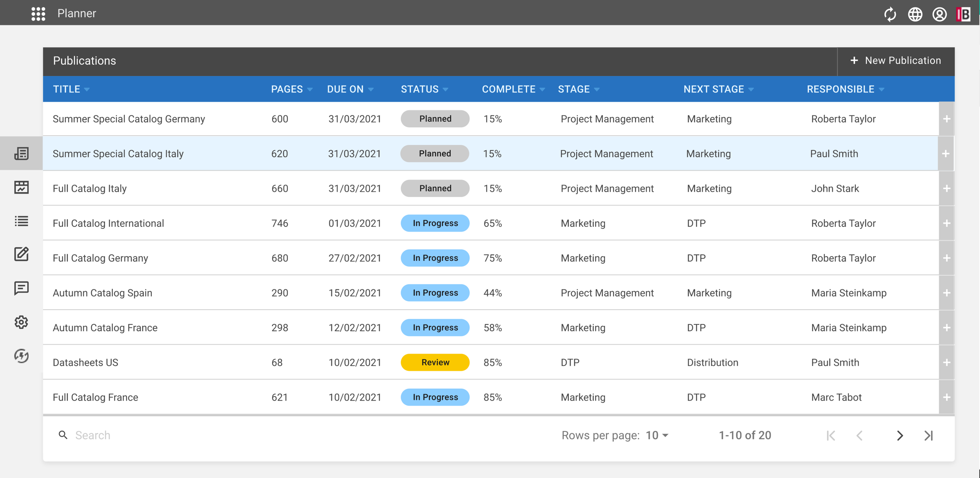
Task: Click the New Publication button
Action: pos(896,60)
